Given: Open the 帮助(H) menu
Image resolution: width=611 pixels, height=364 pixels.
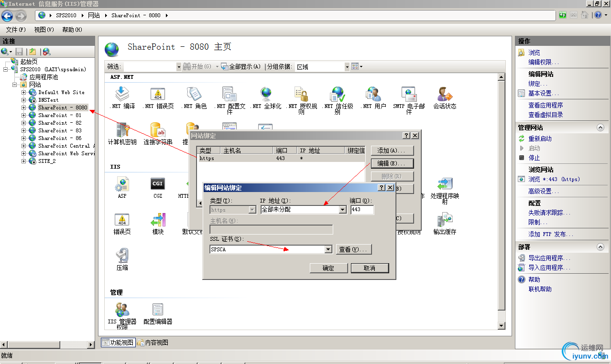Looking at the screenshot, I should pyautogui.click(x=72, y=30).
